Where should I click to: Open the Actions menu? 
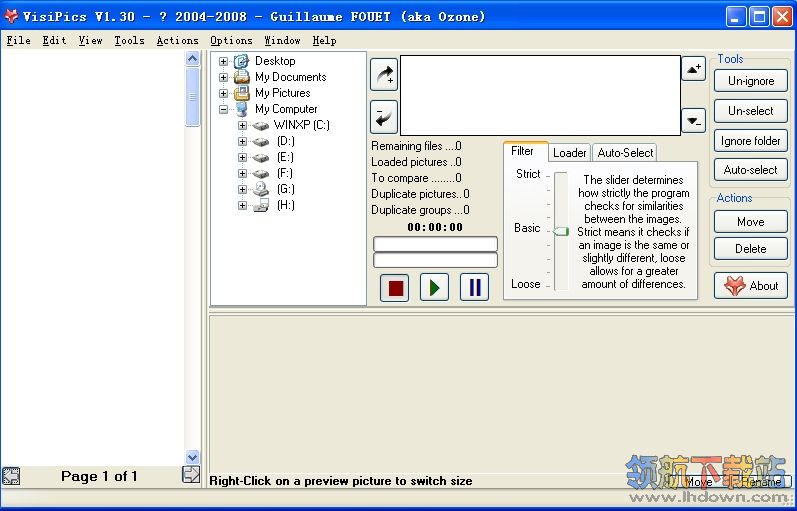click(x=177, y=40)
